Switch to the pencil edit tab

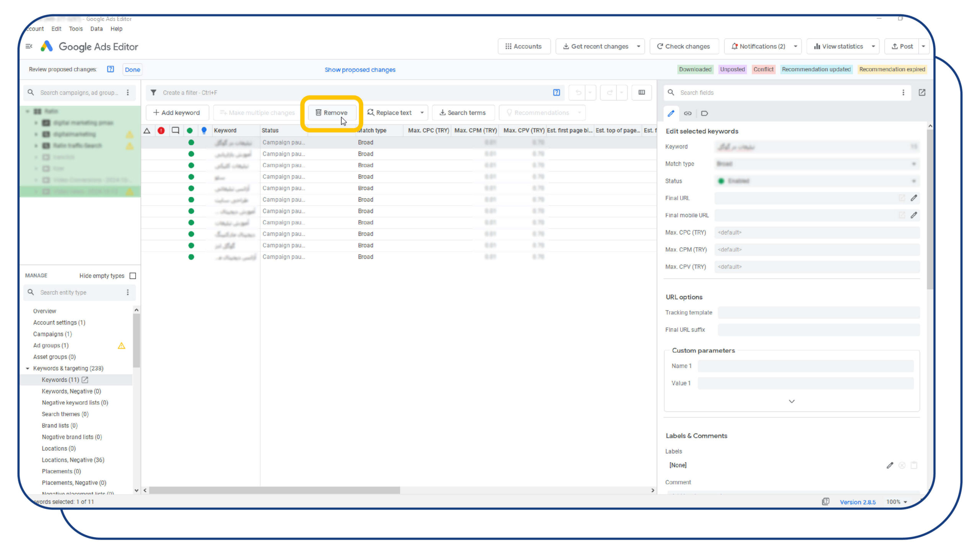pos(671,113)
